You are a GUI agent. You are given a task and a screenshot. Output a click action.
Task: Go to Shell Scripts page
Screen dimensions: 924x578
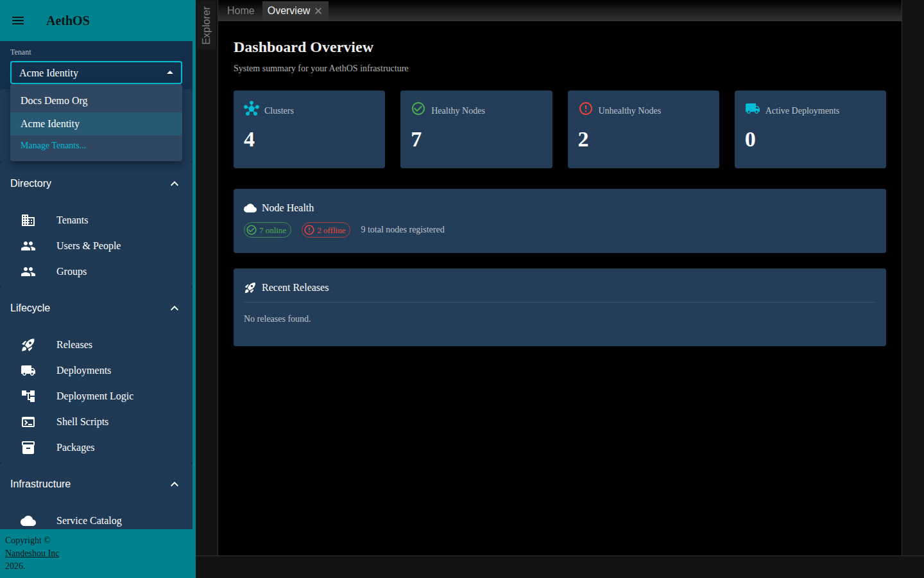(96, 422)
